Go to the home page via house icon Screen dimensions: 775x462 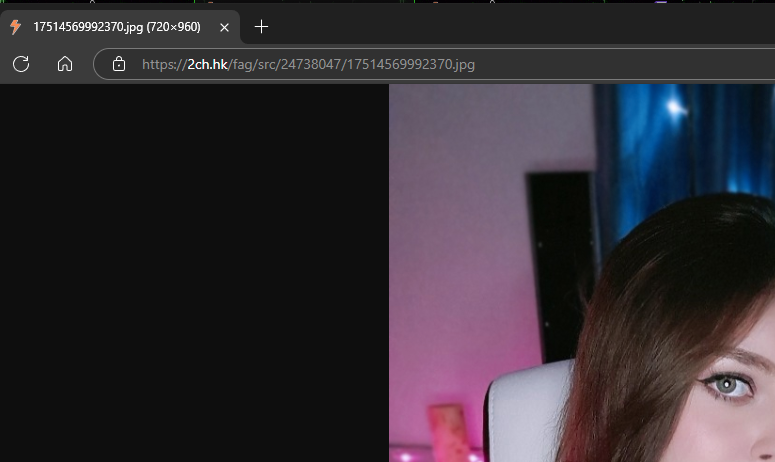click(65, 64)
